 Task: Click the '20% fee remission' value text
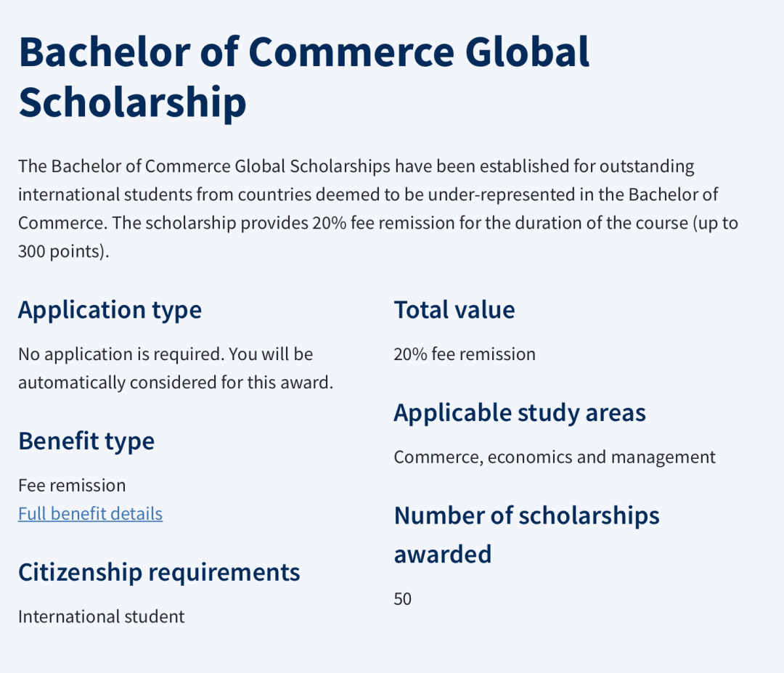(465, 354)
